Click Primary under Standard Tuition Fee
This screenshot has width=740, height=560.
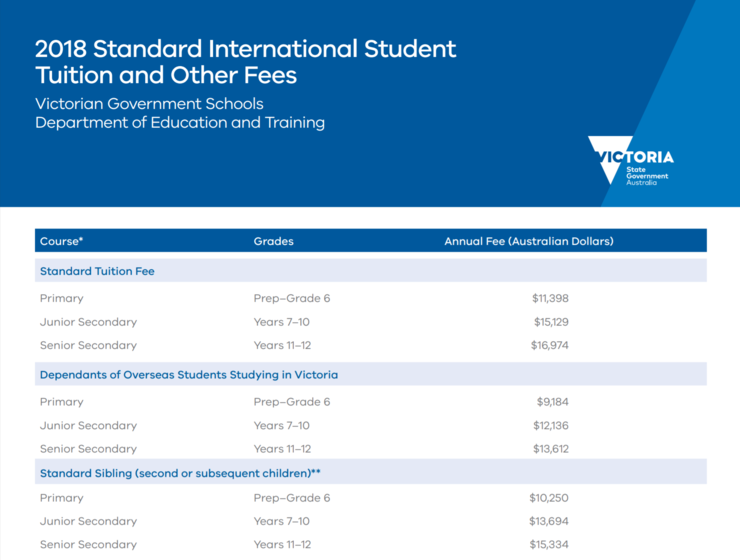click(62, 298)
